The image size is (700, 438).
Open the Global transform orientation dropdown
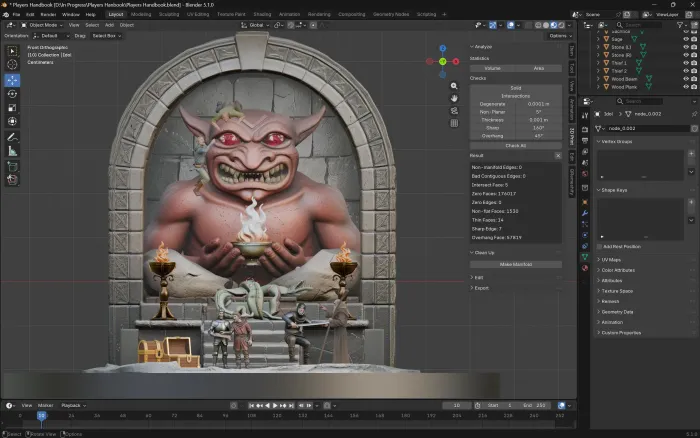pyautogui.click(x=255, y=25)
